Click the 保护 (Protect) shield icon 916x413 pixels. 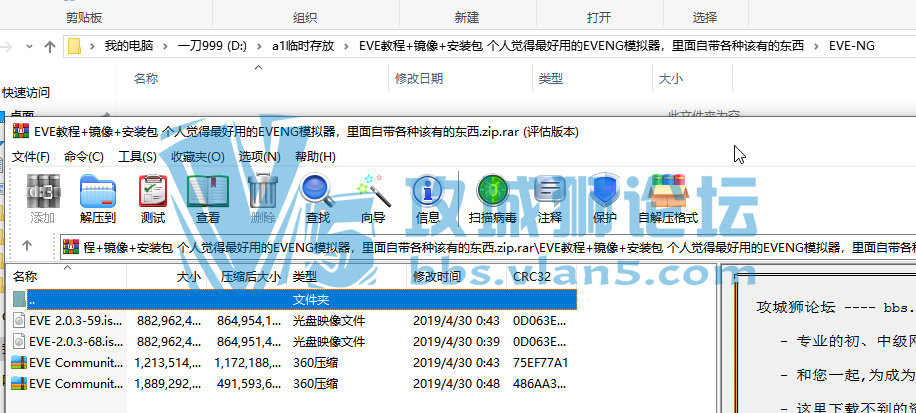click(x=604, y=191)
